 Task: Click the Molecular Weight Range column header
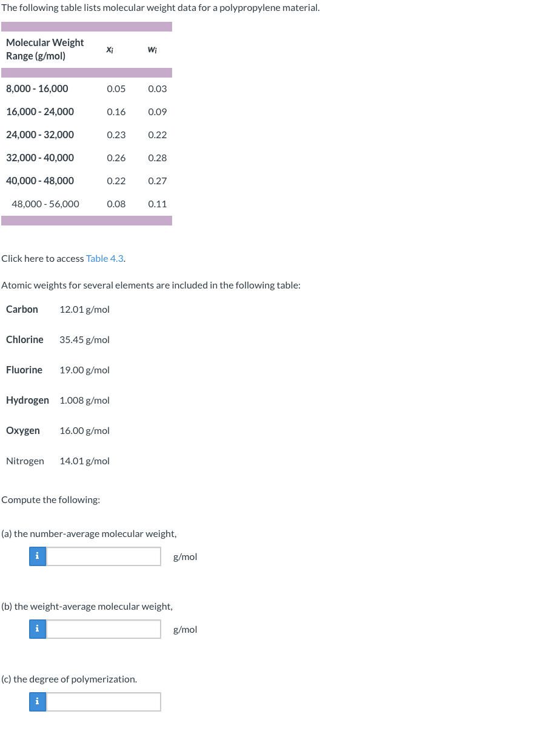click(45, 49)
